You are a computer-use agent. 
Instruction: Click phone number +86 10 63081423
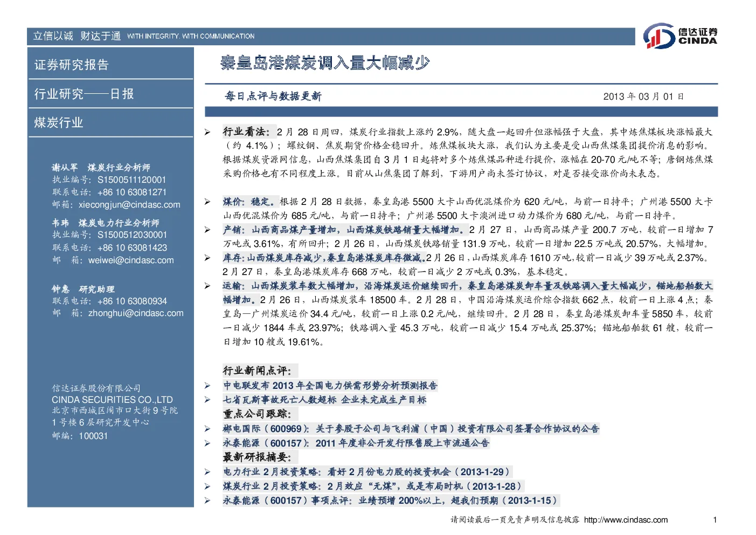pos(132,248)
